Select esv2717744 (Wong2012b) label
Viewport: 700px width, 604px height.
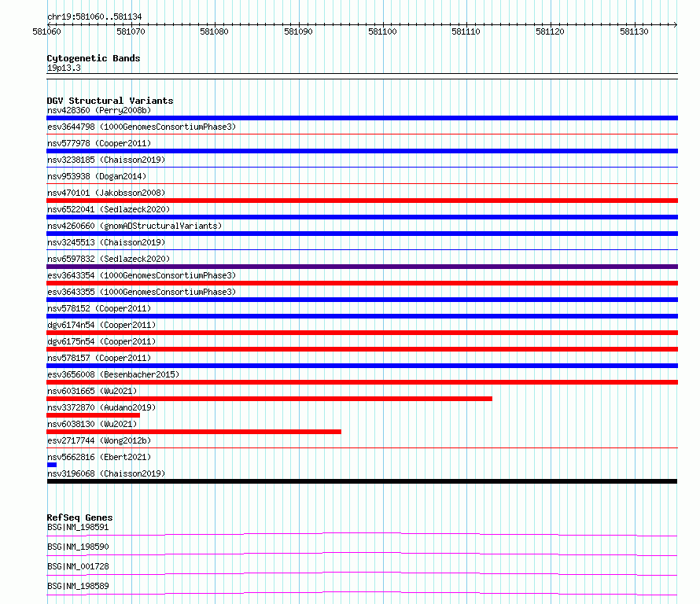(x=99, y=440)
